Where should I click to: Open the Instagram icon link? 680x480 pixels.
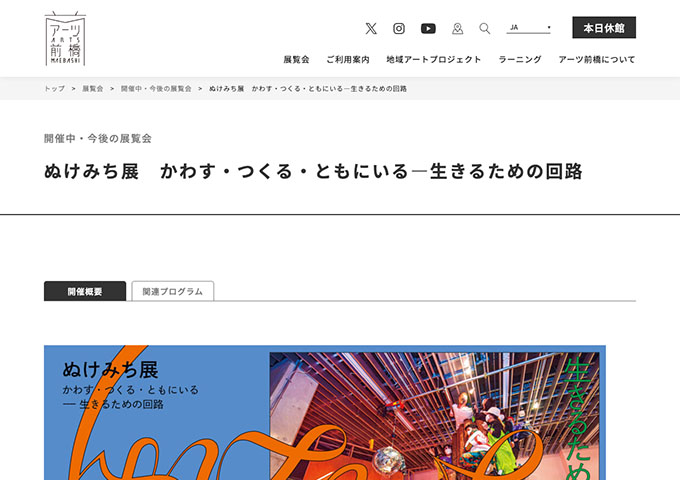click(399, 29)
